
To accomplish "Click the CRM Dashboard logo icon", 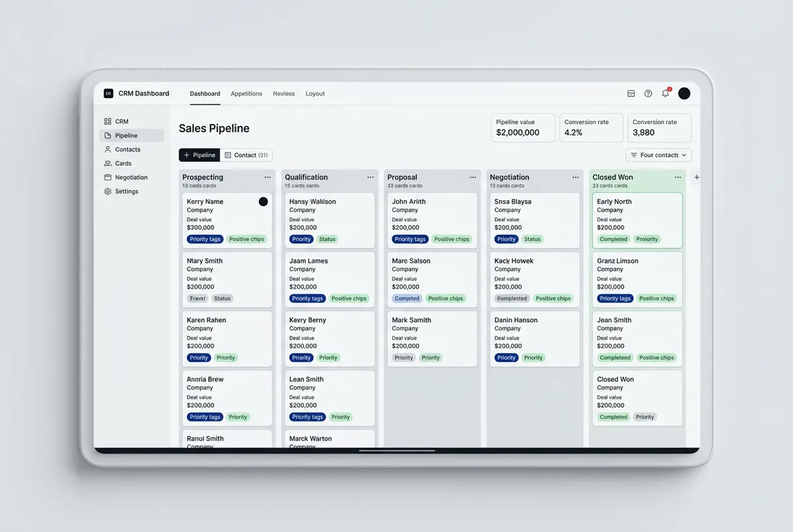I will [x=108, y=93].
